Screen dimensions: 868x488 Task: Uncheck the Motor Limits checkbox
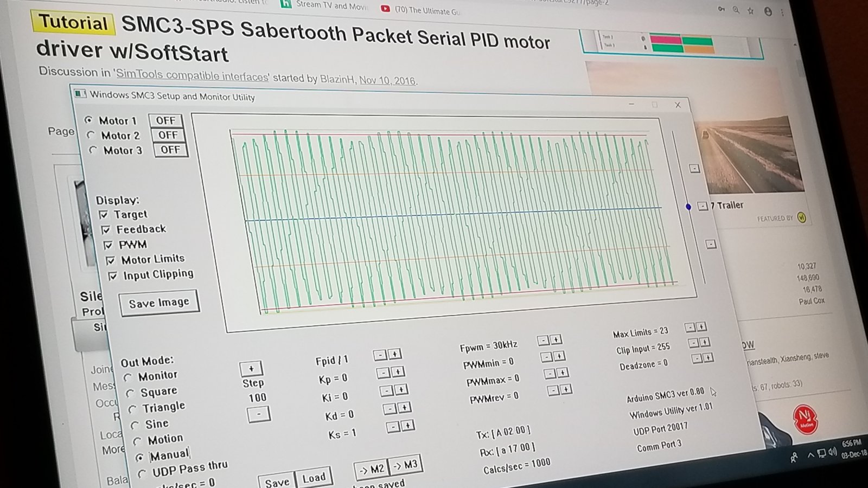(x=111, y=260)
